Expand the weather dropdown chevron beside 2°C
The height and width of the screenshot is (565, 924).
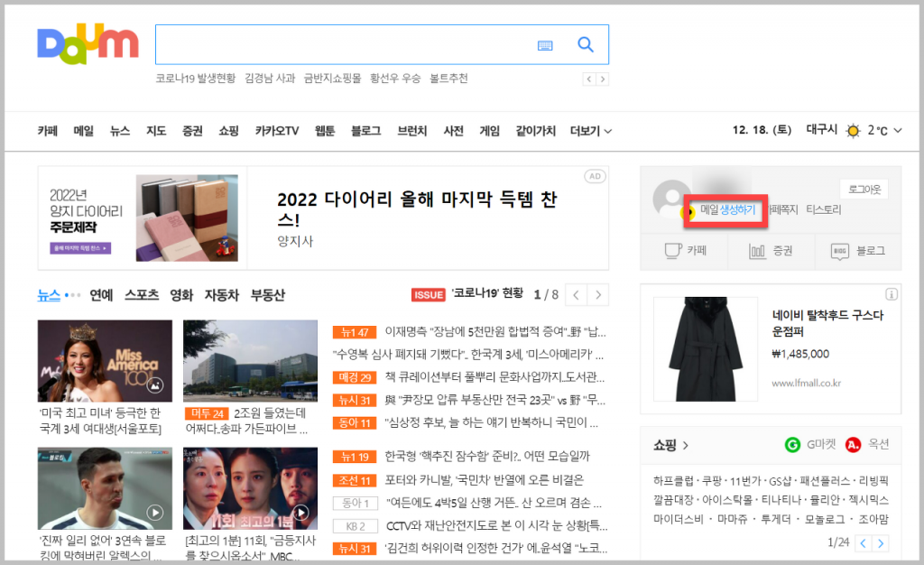898,131
